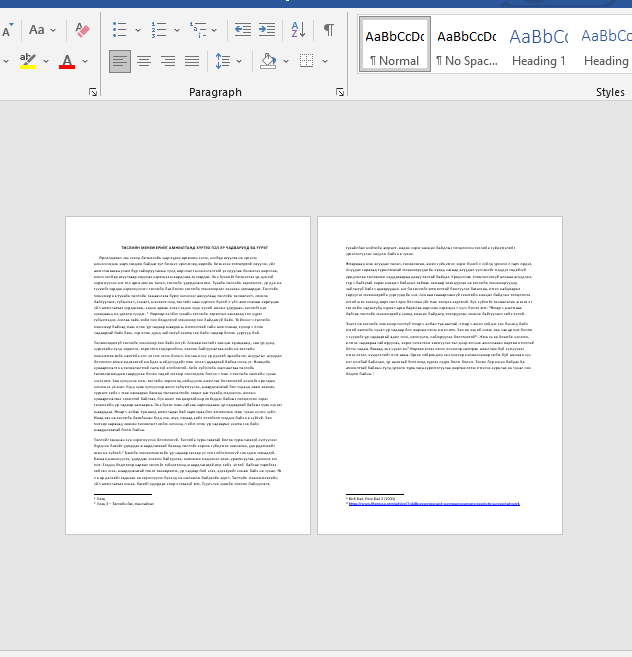Click the title text on the first page

click(x=188, y=246)
